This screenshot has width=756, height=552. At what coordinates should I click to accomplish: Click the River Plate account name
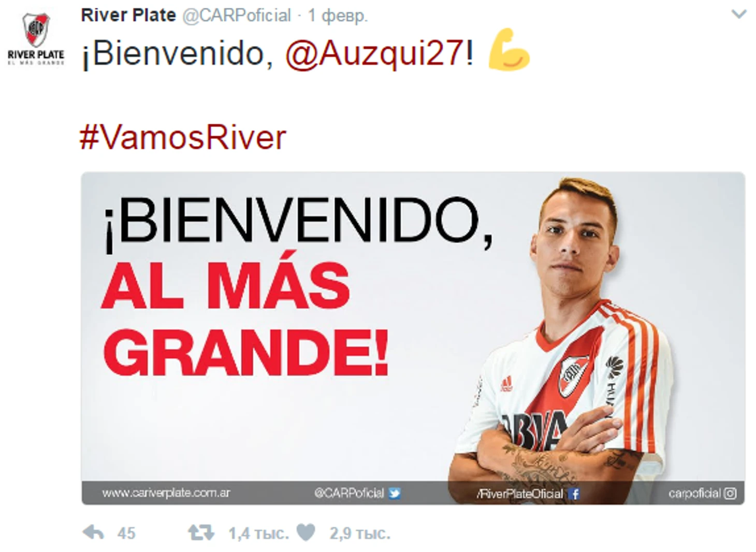[x=128, y=16]
